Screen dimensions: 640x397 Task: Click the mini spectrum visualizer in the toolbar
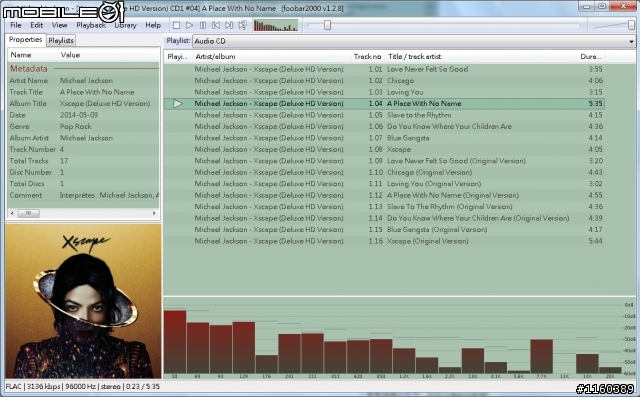[276, 25]
